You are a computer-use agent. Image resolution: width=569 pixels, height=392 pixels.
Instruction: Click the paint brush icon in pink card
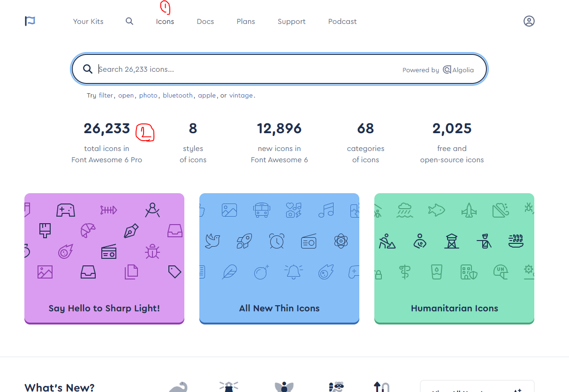[x=45, y=230]
